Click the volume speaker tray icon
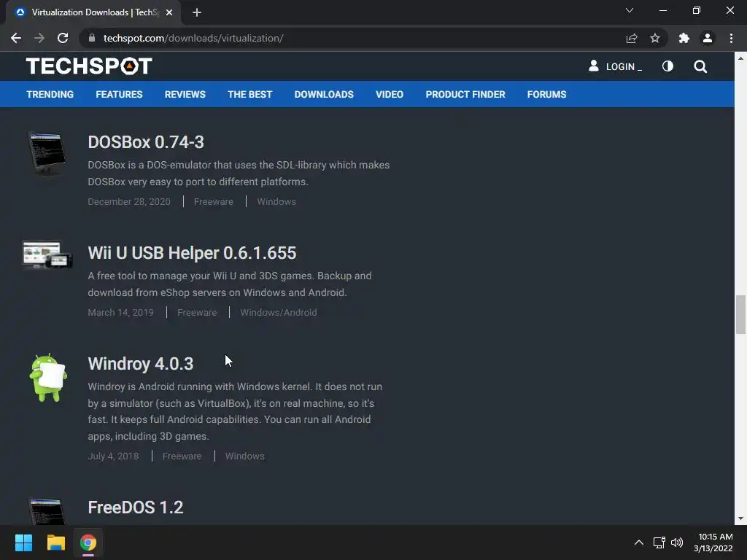Viewport: 747px width, 560px height. (x=676, y=542)
